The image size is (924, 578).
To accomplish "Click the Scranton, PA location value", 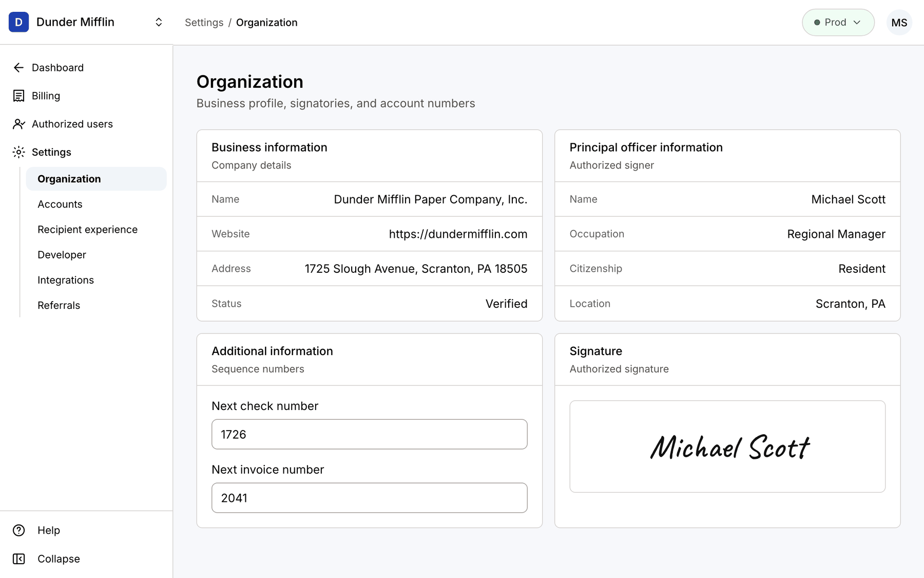I will tap(851, 304).
